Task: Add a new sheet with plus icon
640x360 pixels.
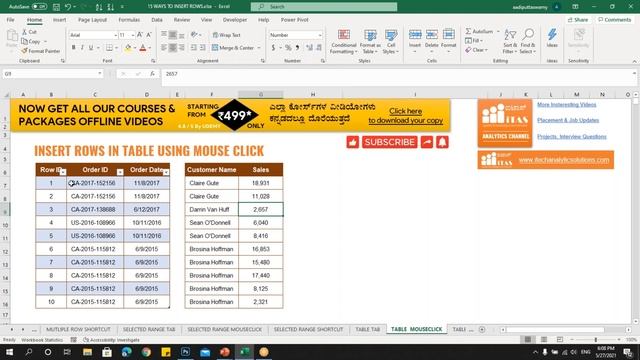Action: tap(482, 329)
